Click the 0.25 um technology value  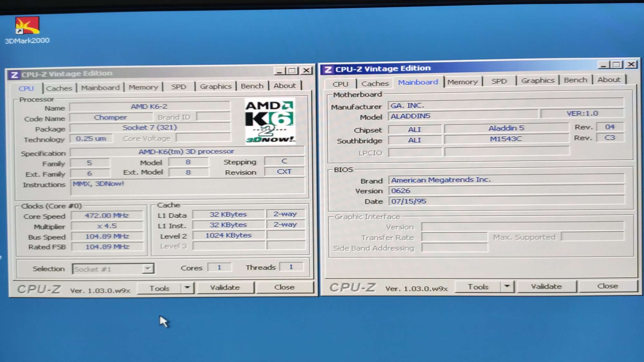91,138
